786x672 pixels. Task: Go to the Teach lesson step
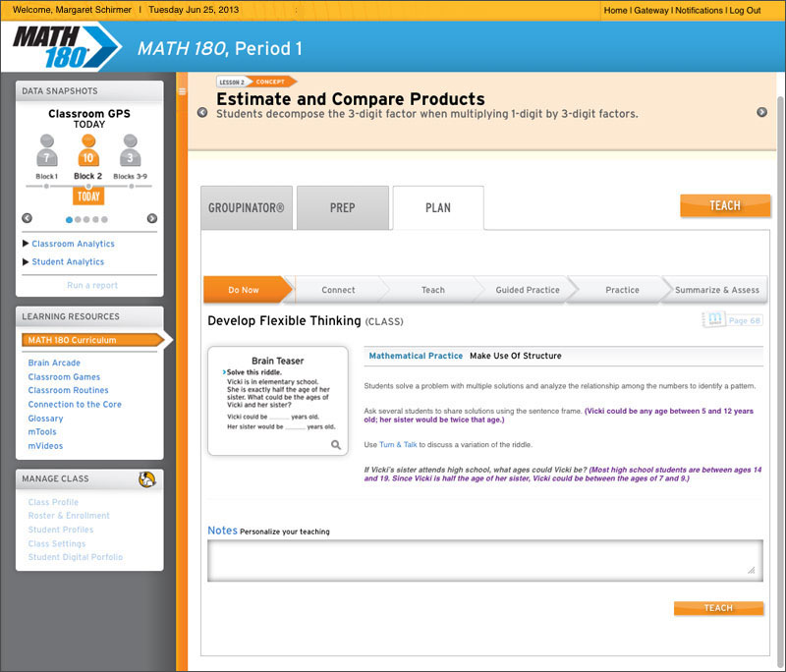433,290
